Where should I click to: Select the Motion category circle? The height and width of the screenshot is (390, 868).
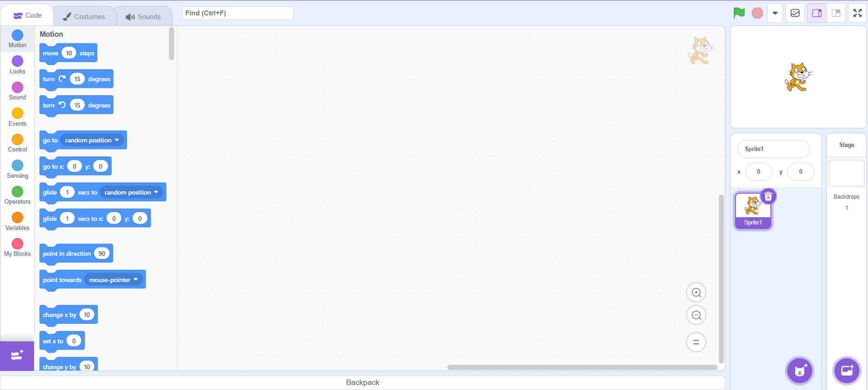[18, 35]
